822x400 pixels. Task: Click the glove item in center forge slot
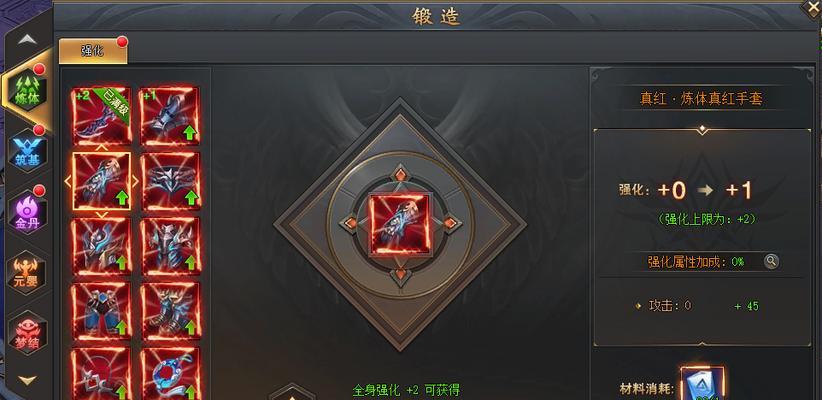(x=399, y=224)
